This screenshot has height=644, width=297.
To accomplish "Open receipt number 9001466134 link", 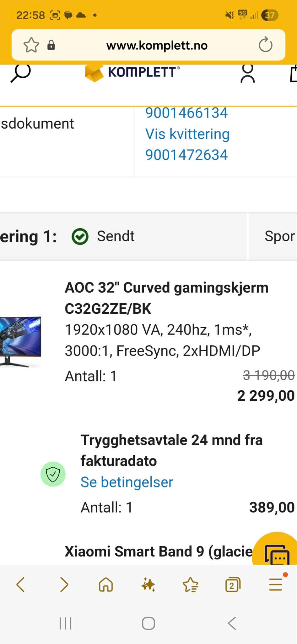I will tap(186, 113).
